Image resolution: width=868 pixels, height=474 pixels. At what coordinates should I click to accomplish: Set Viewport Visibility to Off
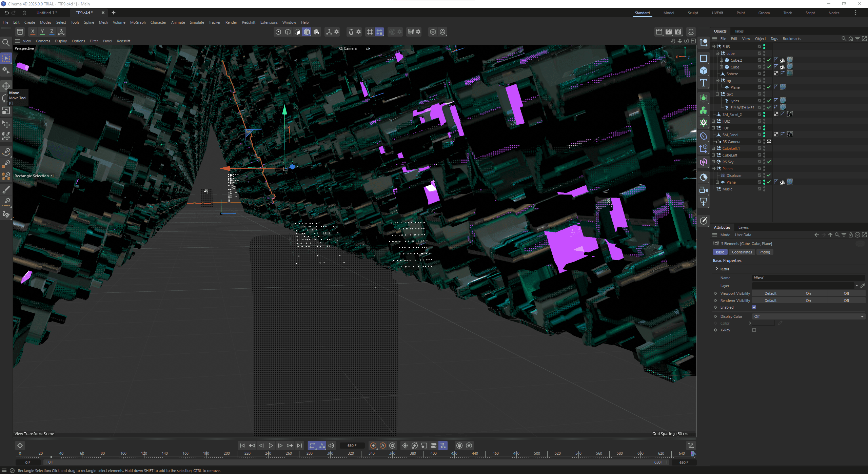tap(846, 293)
